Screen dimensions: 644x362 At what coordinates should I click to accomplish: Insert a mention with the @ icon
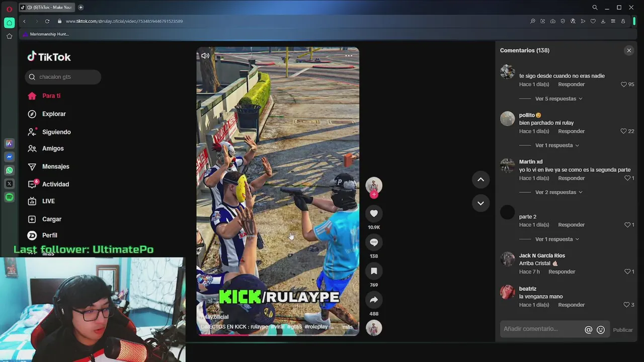point(588,330)
